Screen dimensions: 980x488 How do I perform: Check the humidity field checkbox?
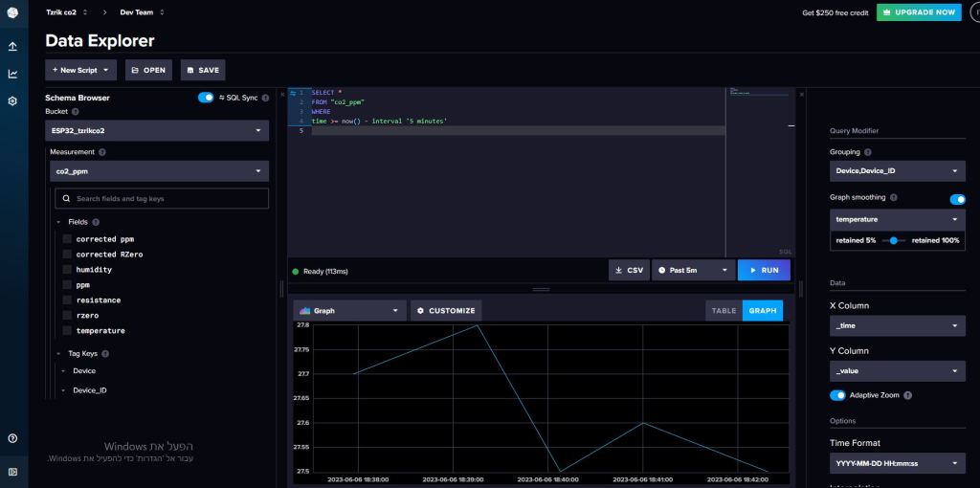pos(67,270)
